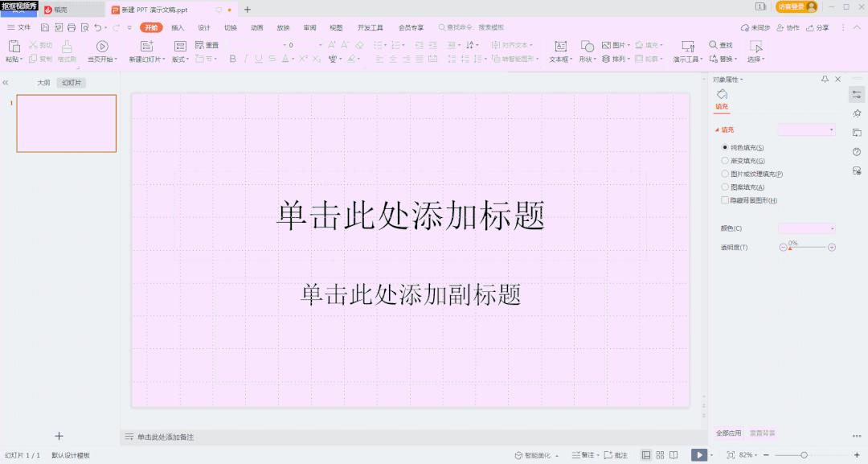Select the 渐变填充 radio button

tap(725, 160)
